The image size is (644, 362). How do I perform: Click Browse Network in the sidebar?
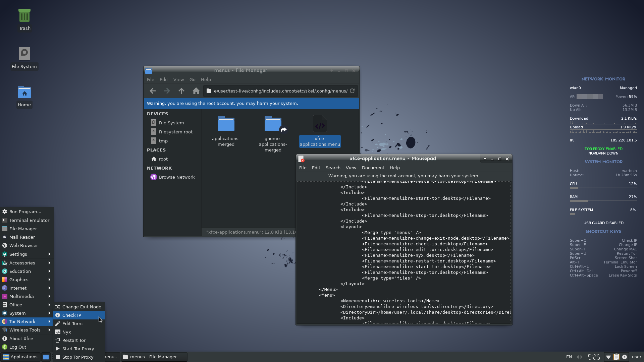click(176, 177)
